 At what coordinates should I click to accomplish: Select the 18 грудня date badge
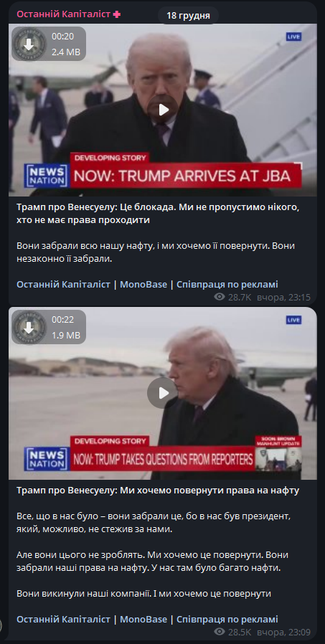pyautogui.click(x=188, y=16)
